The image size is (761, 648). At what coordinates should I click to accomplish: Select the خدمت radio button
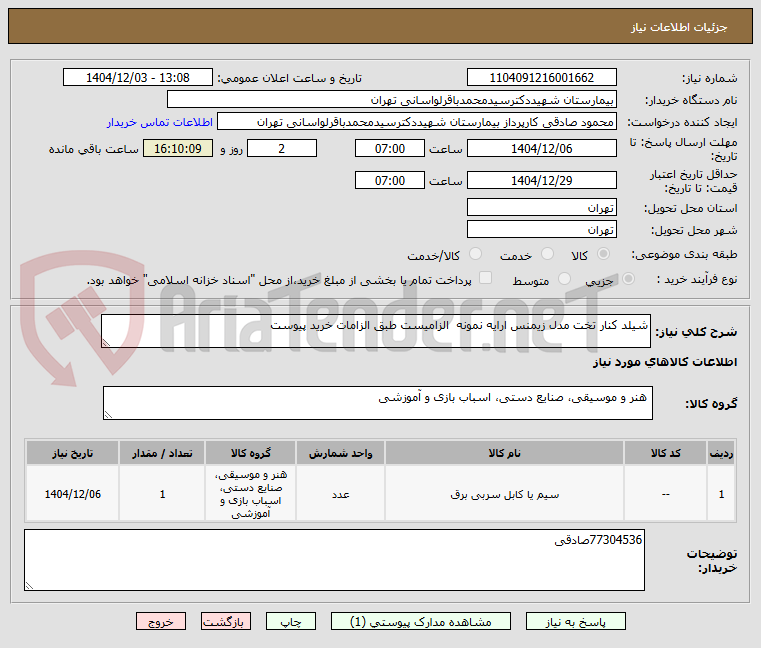coord(547,254)
